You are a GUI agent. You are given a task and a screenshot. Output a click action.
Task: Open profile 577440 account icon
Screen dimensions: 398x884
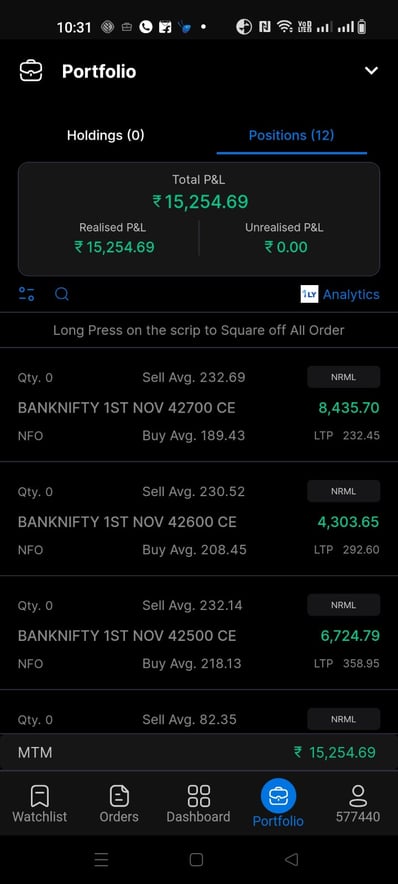[357, 795]
